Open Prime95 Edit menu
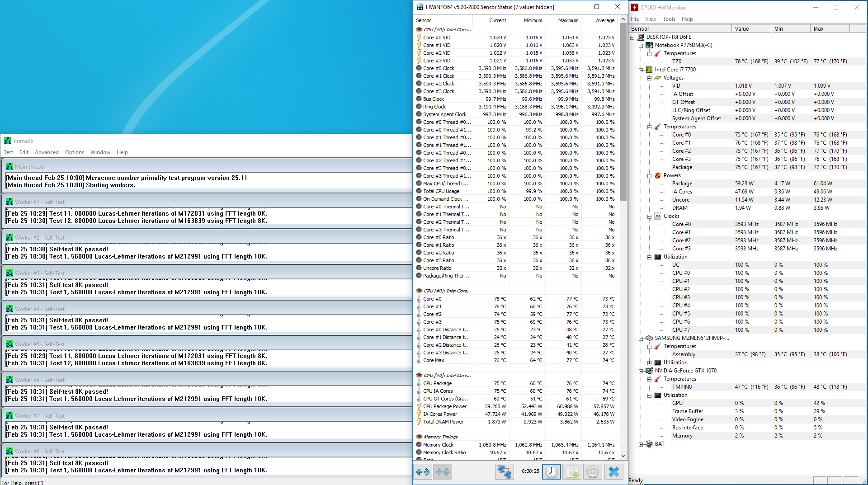This screenshot has height=485, width=868. [x=24, y=152]
